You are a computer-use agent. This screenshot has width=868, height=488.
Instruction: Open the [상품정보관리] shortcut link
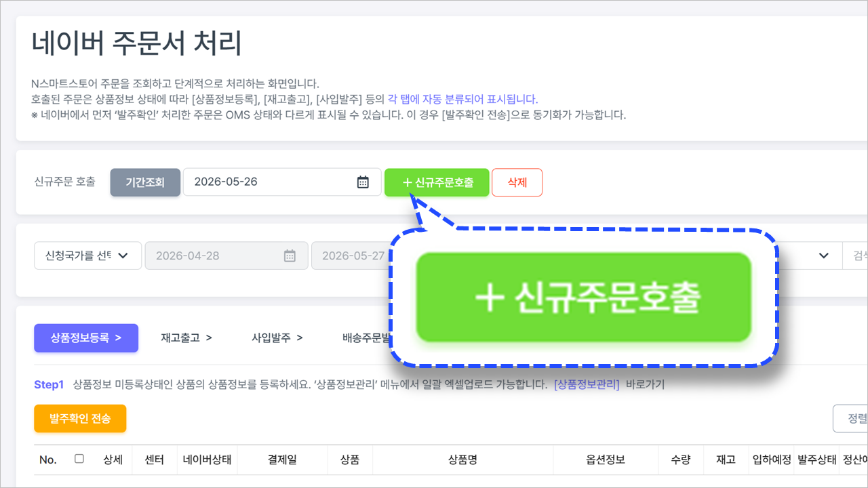click(587, 385)
